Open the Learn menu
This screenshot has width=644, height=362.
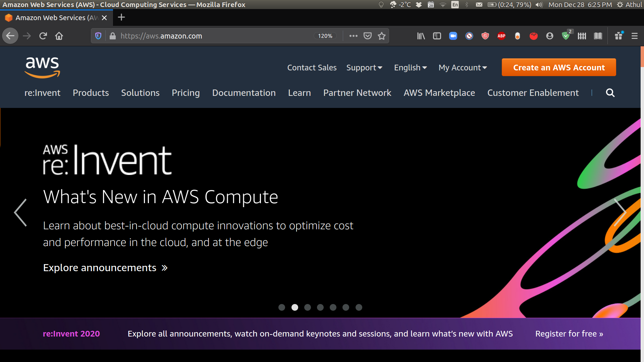pyautogui.click(x=300, y=93)
